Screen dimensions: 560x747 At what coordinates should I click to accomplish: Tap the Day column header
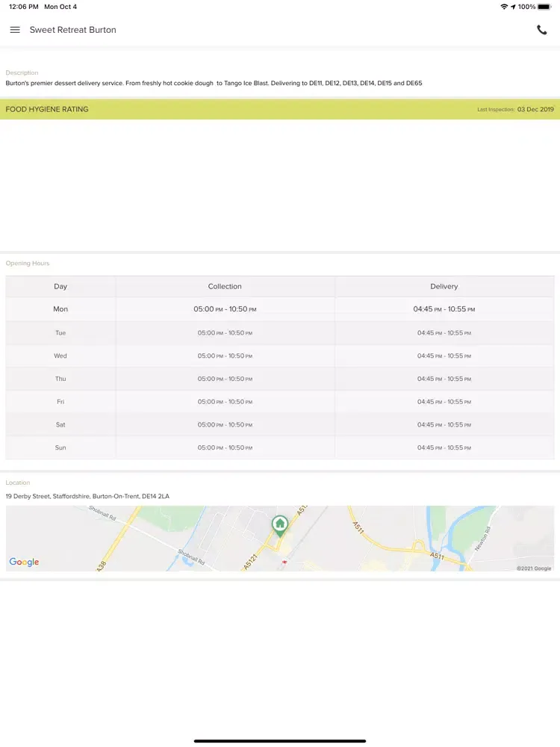click(60, 286)
